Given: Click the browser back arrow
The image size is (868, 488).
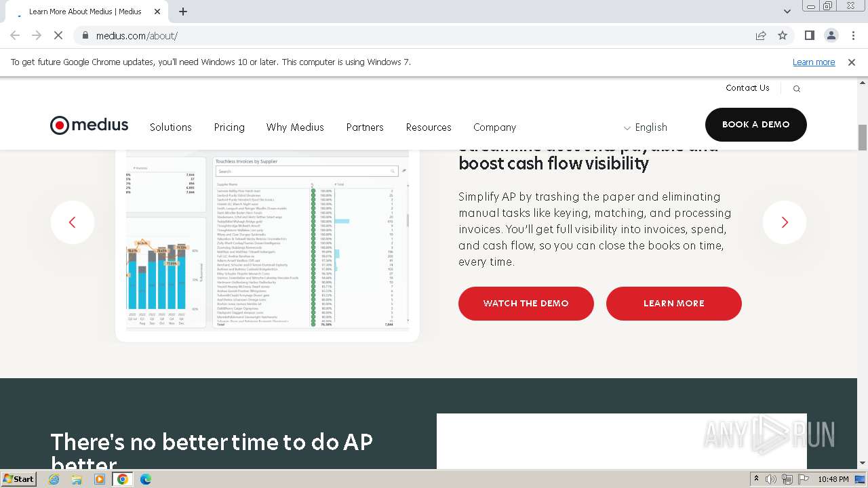Looking at the screenshot, I should [x=15, y=35].
